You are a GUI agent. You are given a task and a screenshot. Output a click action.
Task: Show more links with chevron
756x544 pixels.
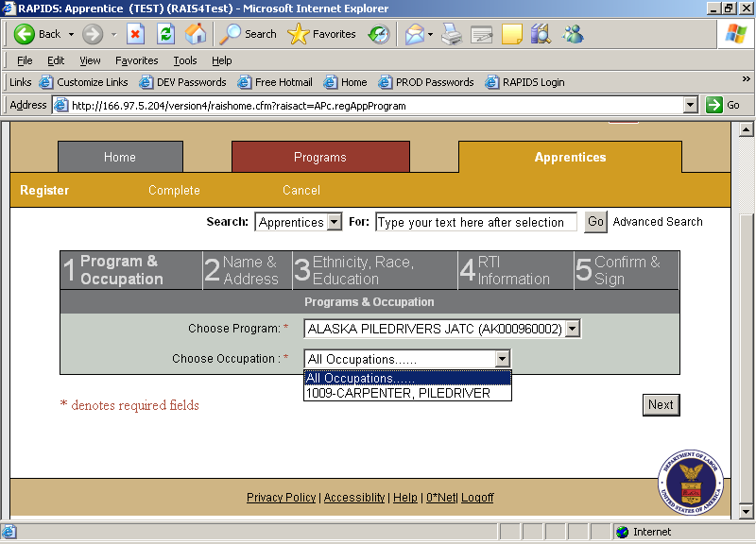[x=746, y=78]
